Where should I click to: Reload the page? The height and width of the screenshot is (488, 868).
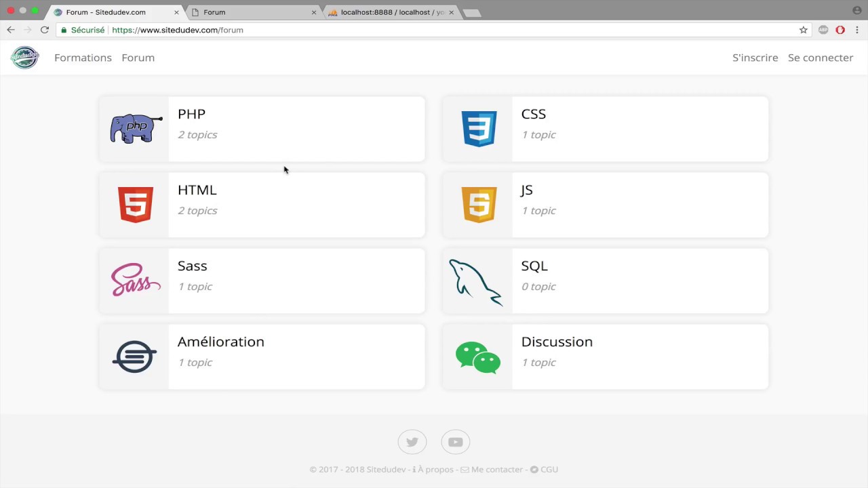point(45,30)
